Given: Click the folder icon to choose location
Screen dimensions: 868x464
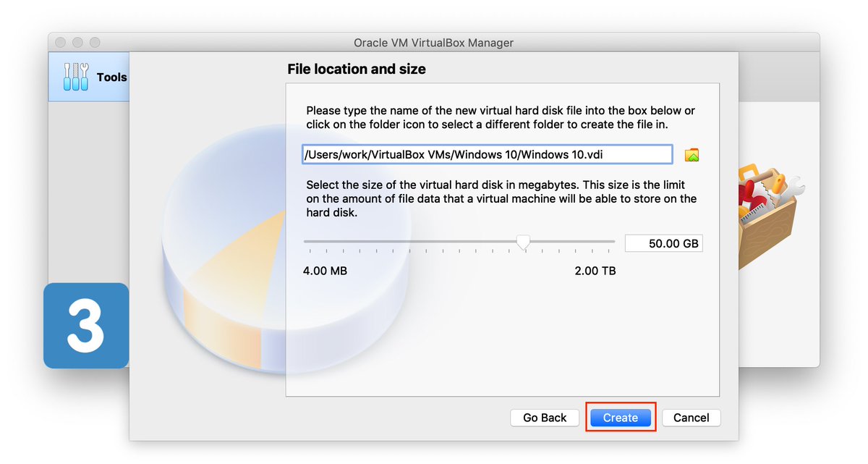Looking at the screenshot, I should pyautogui.click(x=692, y=155).
